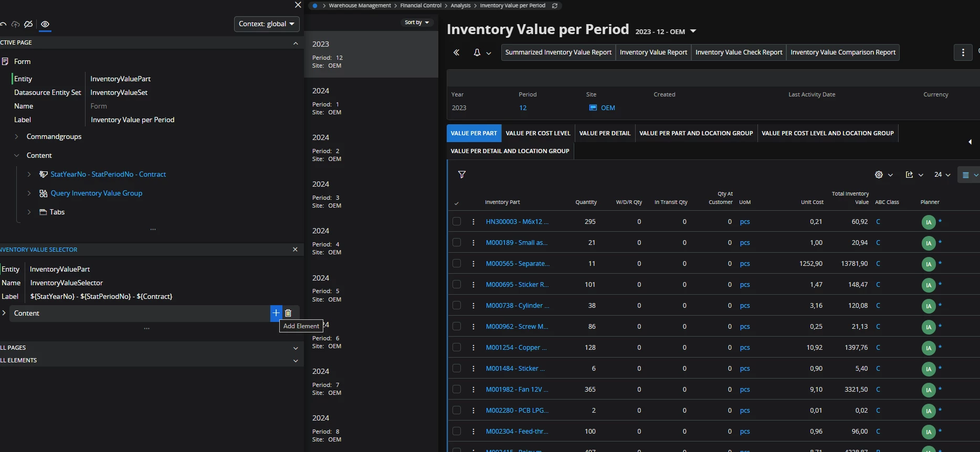Image resolution: width=980 pixels, height=452 pixels.
Task: Open the Sort by dropdown
Action: 417,23
